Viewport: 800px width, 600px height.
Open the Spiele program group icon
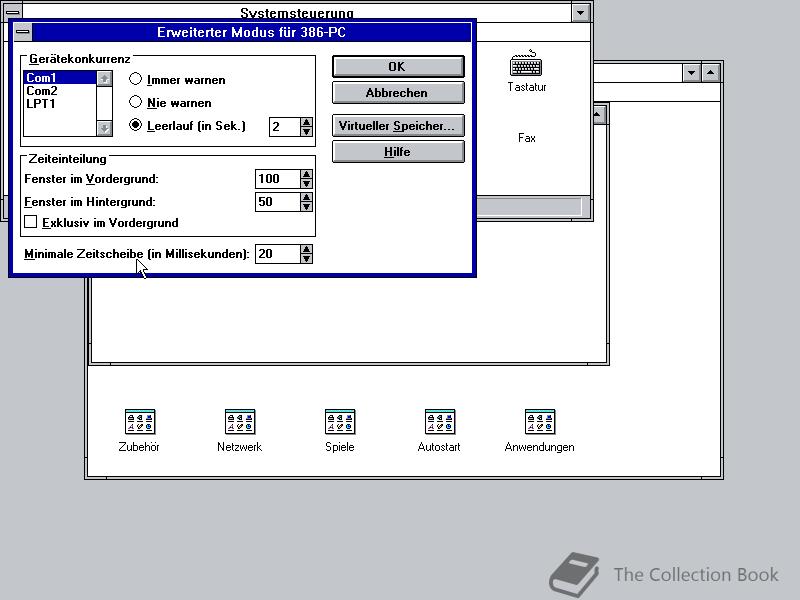tap(340, 422)
